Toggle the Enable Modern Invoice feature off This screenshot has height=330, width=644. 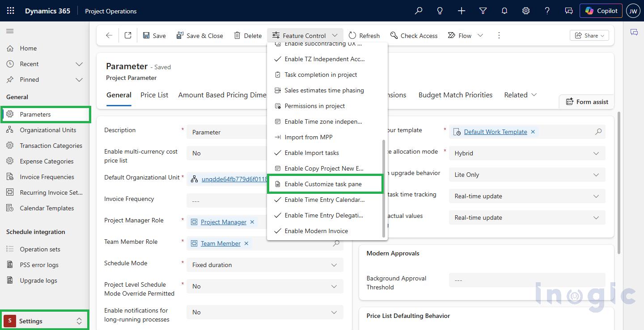pos(316,231)
